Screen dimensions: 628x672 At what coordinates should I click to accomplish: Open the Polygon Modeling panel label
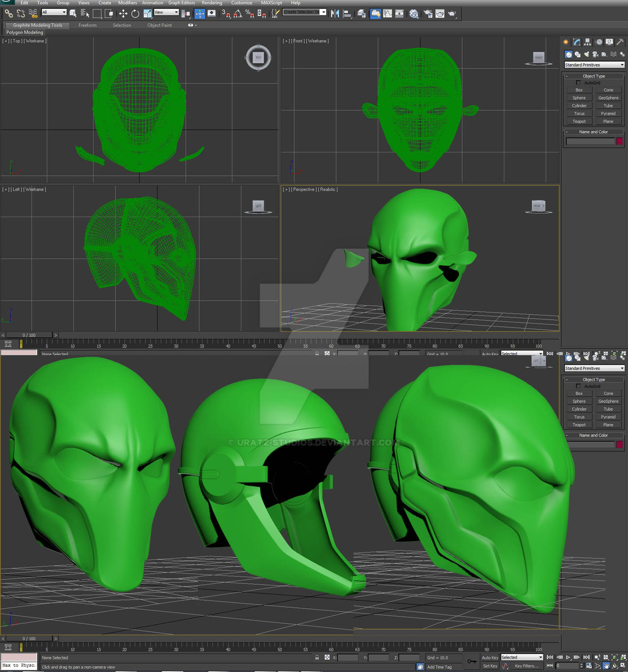pos(25,32)
